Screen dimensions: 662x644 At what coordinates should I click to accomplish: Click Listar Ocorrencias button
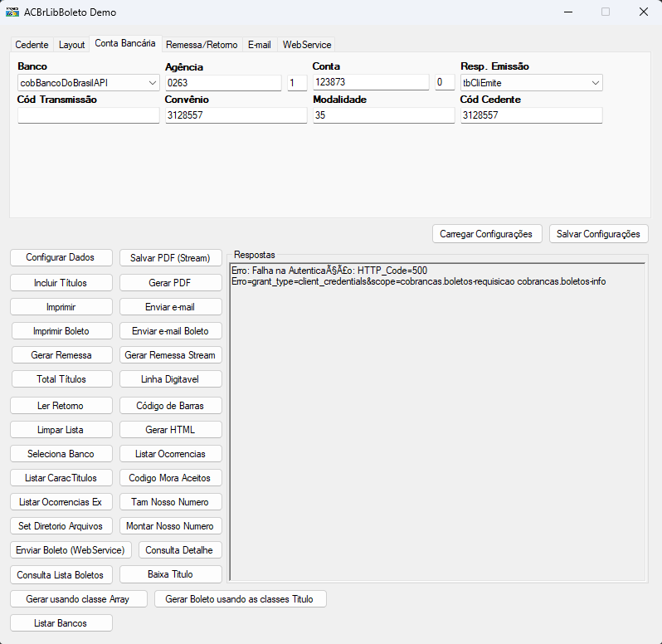click(171, 454)
